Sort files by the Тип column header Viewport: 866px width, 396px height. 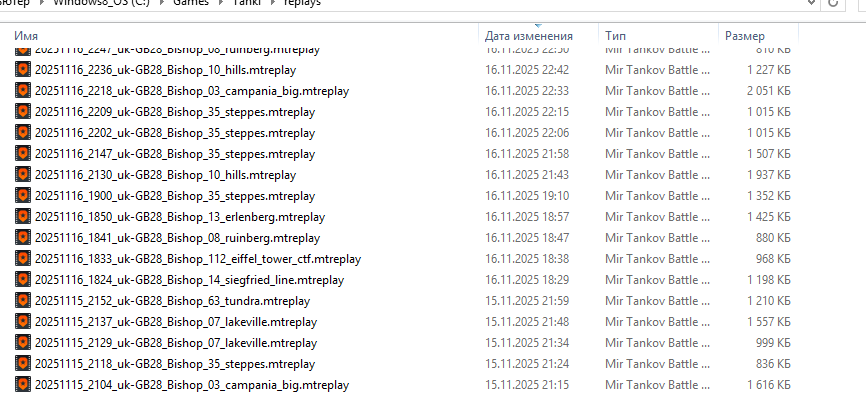click(615, 36)
